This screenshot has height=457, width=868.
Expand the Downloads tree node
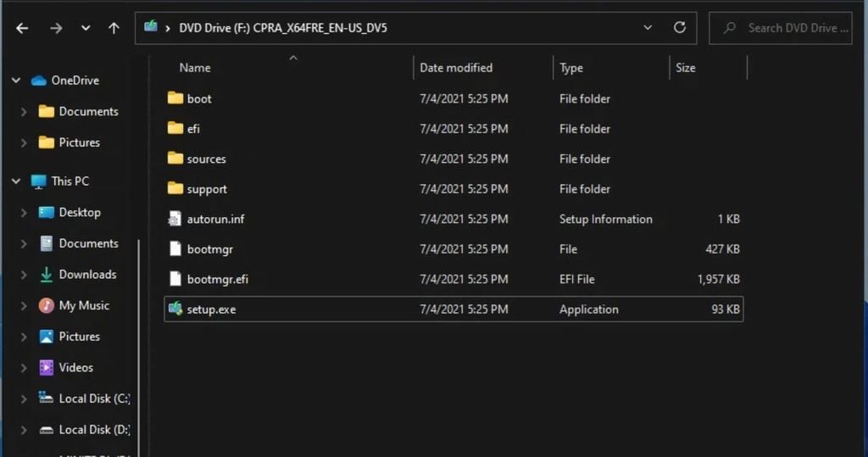pyautogui.click(x=23, y=275)
